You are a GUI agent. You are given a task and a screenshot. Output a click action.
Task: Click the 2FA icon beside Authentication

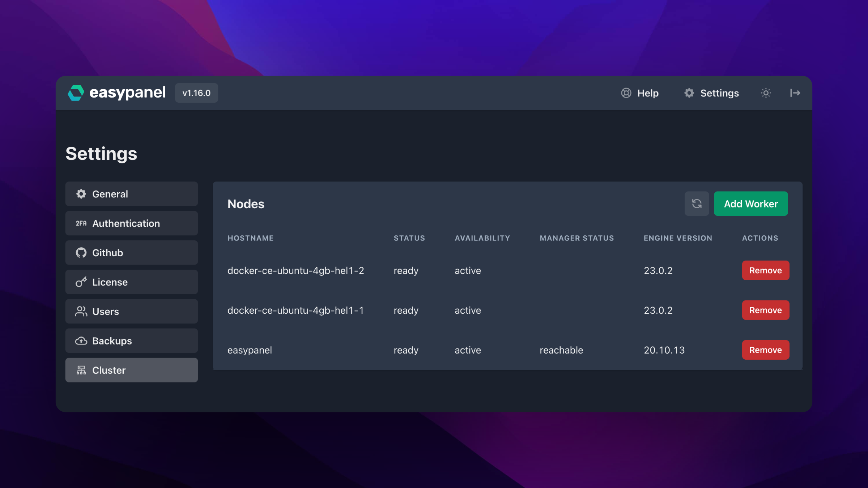click(81, 223)
